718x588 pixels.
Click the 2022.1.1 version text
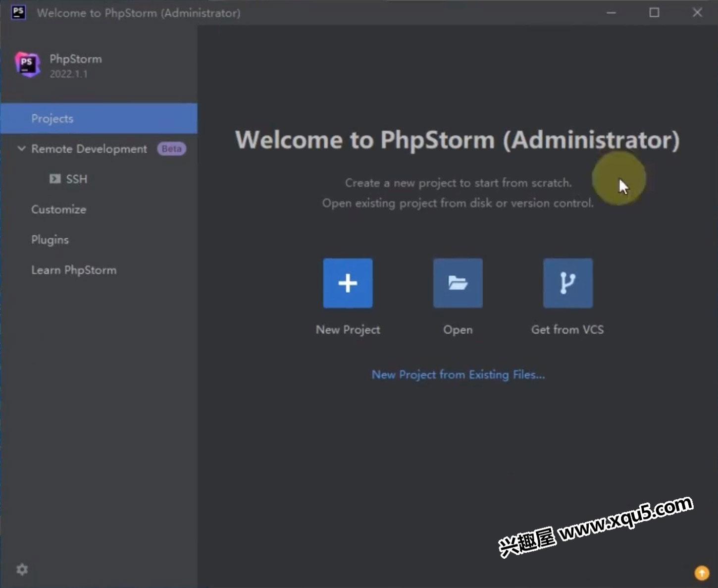click(x=68, y=74)
